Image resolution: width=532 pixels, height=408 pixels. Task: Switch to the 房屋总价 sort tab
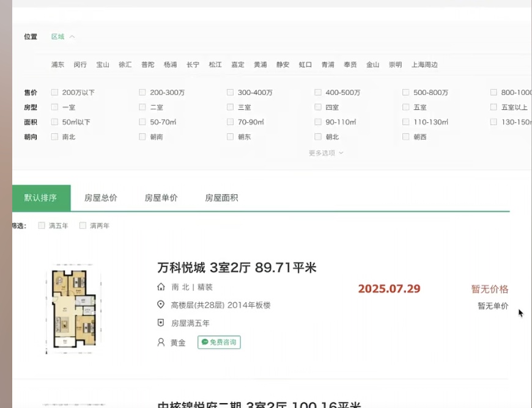tap(101, 198)
